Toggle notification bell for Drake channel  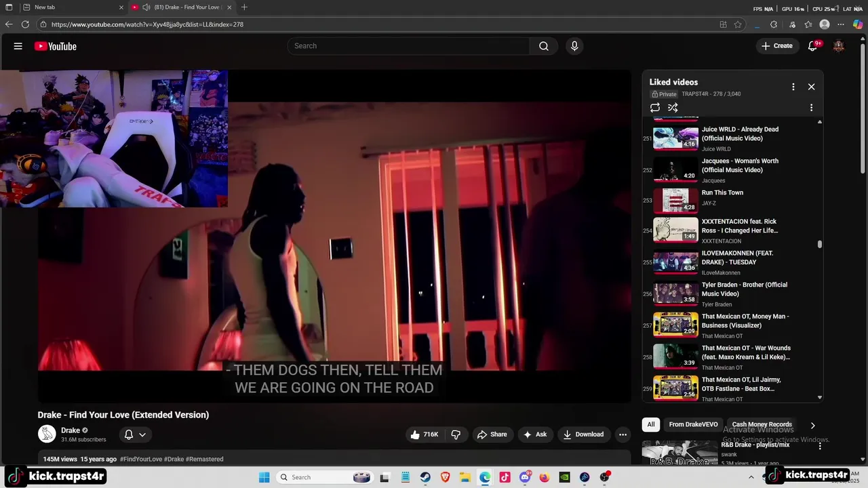point(129,434)
